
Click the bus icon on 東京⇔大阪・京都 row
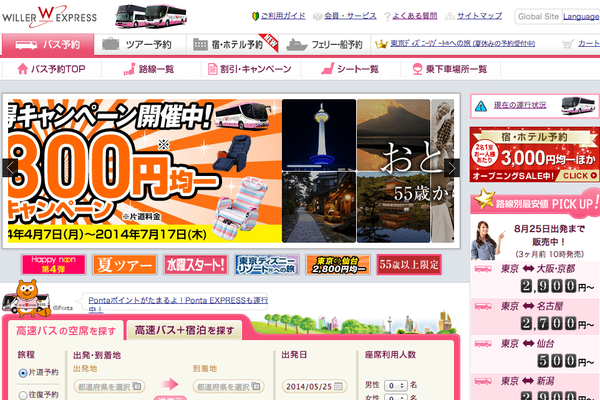[483, 269]
